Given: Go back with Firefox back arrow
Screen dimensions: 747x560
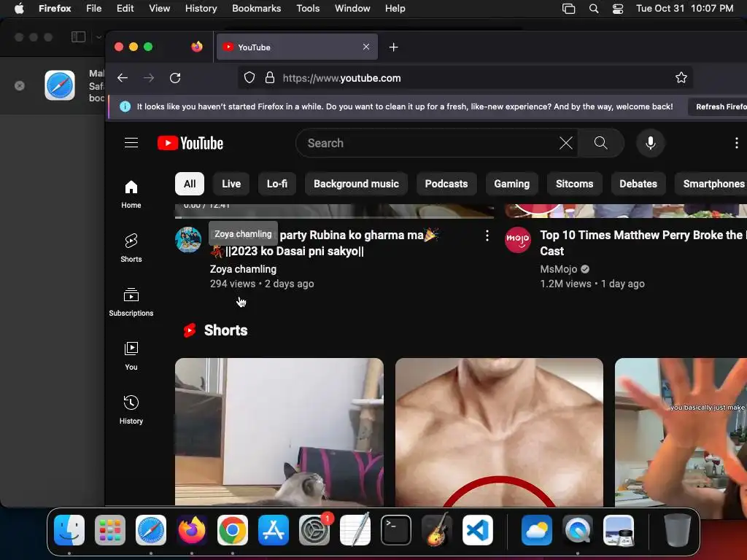Looking at the screenshot, I should tap(123, 77).
